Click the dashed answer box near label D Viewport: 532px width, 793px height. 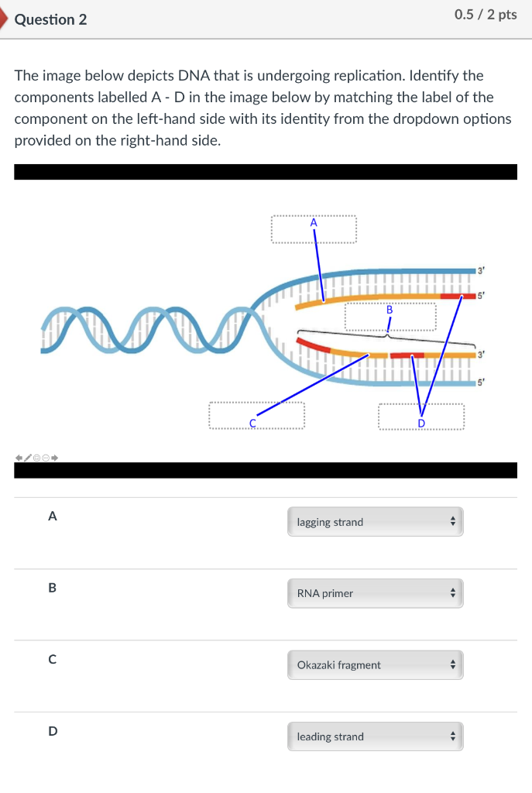click(x=420, y=416)
